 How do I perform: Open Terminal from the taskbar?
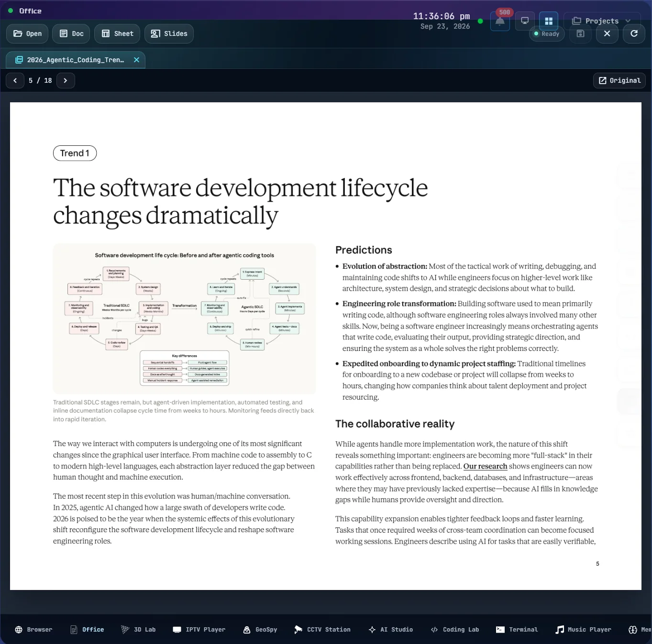pos(517,630)
